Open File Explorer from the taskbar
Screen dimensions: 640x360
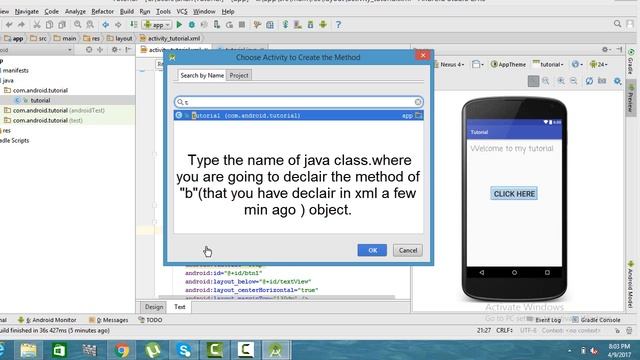[28, 350]
